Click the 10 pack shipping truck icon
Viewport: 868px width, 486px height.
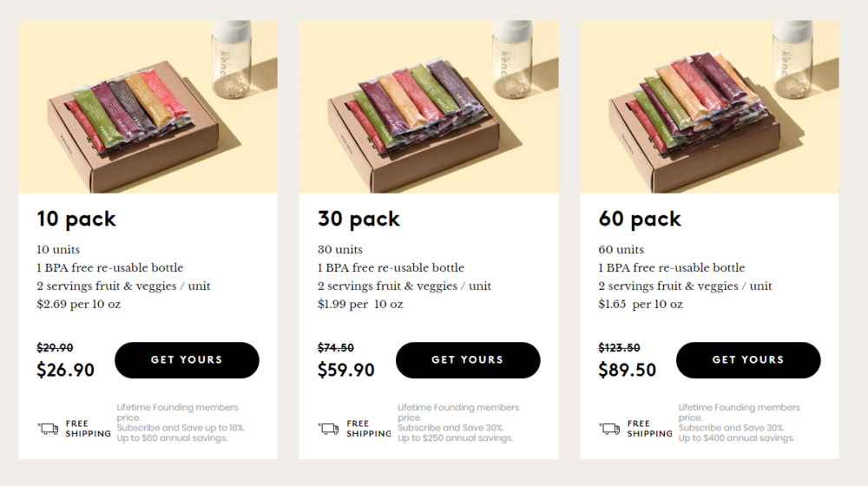(x=48, y=429)
